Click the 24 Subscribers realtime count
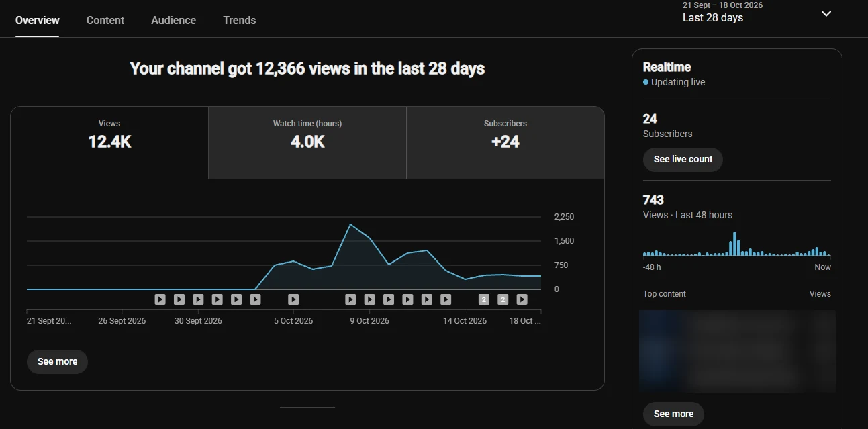 click(650, 119)
